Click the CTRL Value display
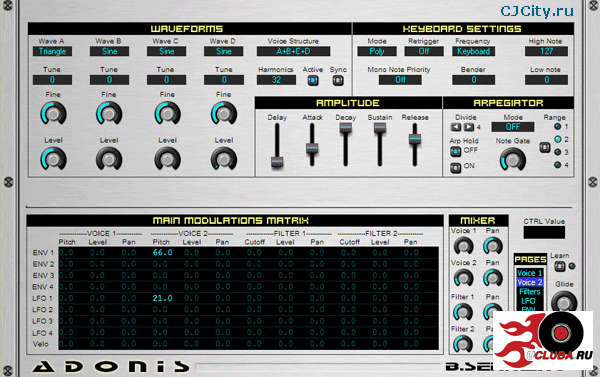600x377 pixels. [544, 232]
